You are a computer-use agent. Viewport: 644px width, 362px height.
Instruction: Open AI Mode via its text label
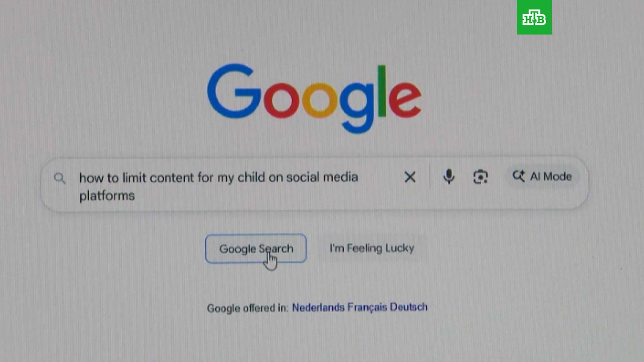[551, 176]
